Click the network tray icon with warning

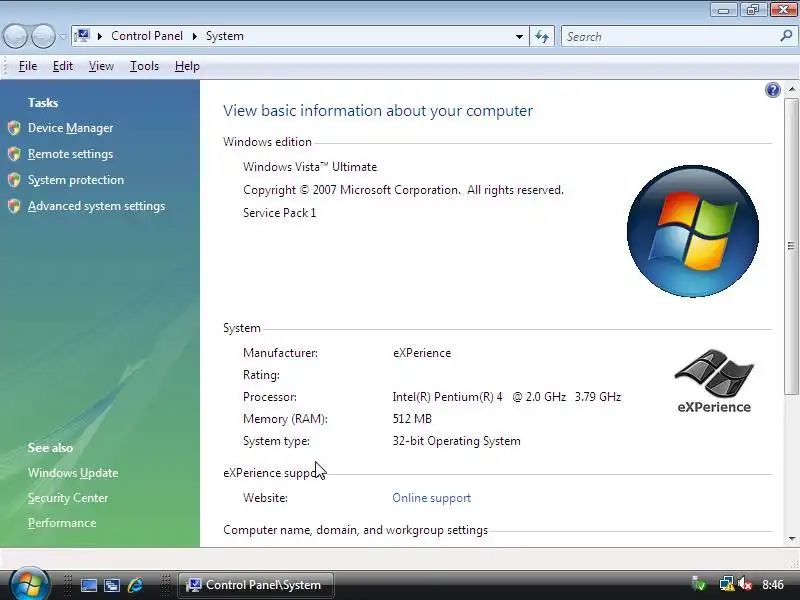(726, 584)
